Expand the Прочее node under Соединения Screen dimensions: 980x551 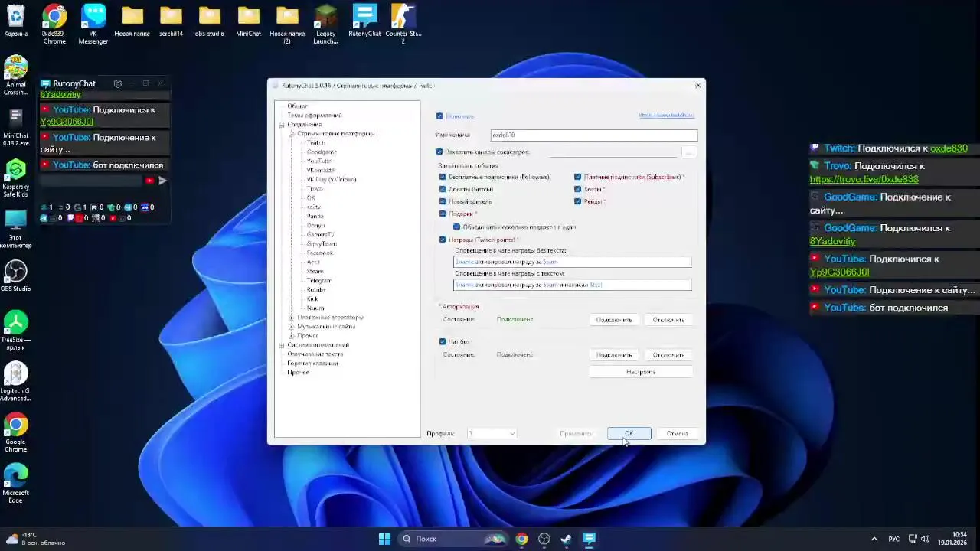(291, 336)
